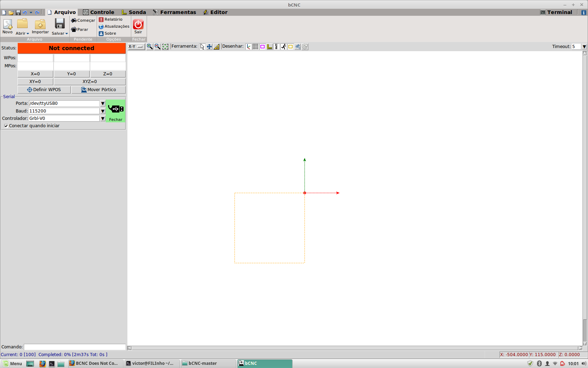Viewport: 588px width, 368px height.
Task: Toggle magenta margins display in Desenhar
Action: coord(262,47)
